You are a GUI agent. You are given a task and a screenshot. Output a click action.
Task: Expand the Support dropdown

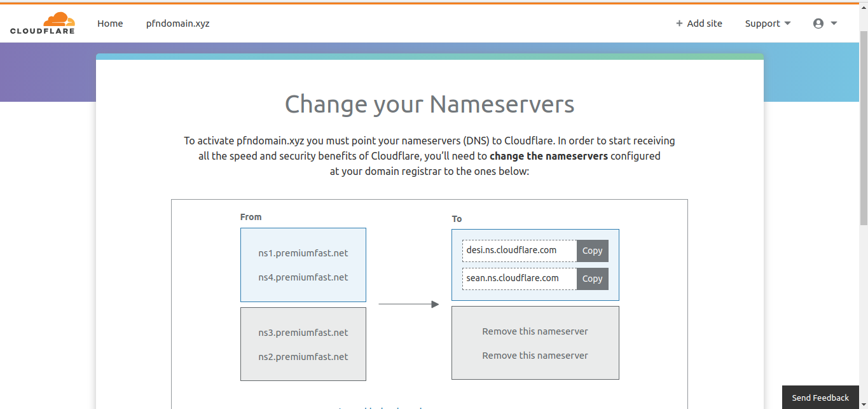[768, 24]
